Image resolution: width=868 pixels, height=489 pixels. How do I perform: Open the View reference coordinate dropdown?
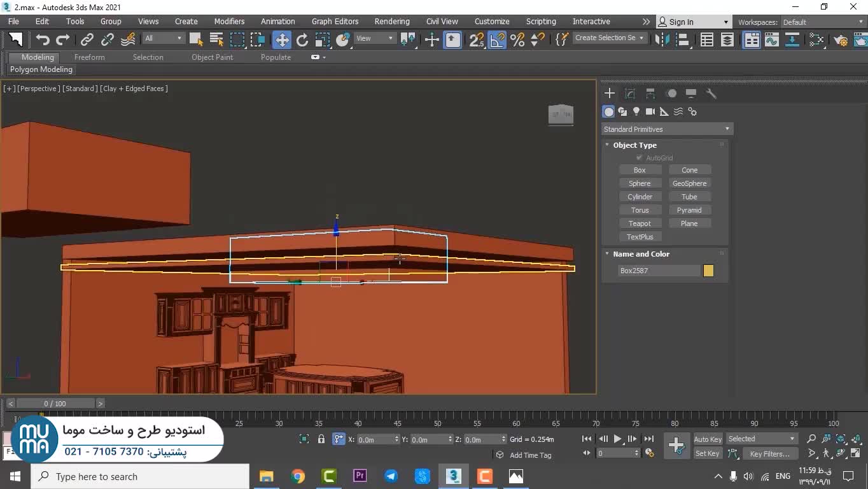click(374, 39)
